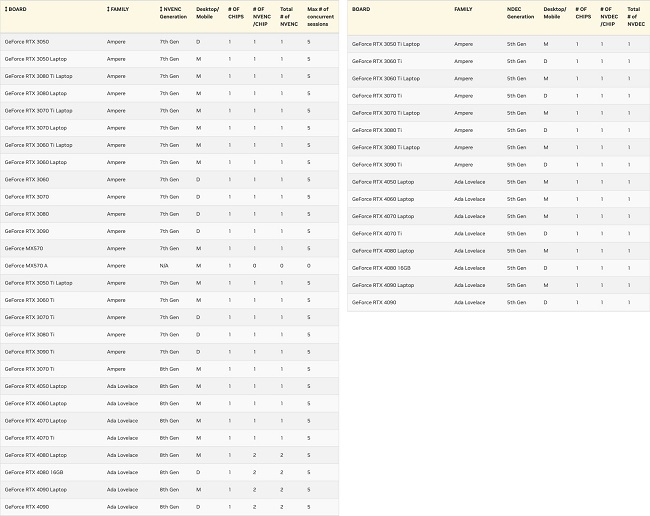Click N/A generation cell for MX570 A
The width and height of the screenshot is (650, 516).
click(164, 266)
